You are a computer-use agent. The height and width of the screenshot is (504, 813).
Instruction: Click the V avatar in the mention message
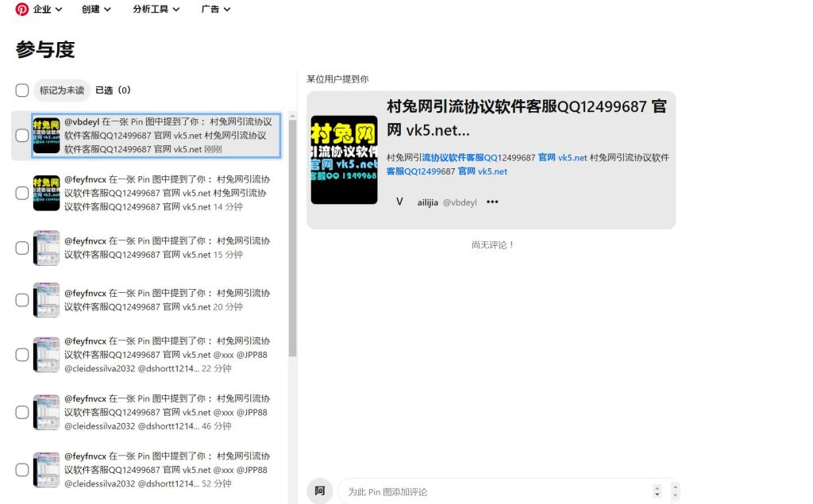[x=399, y=202]
